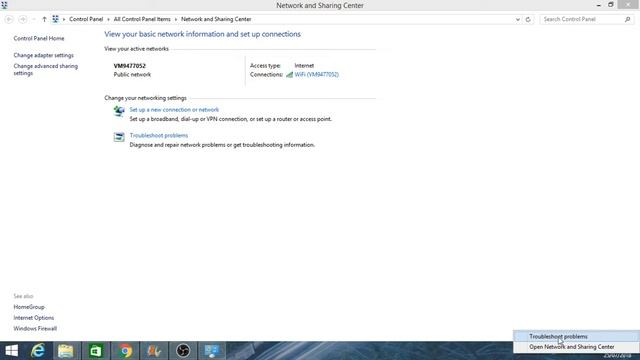Click Troubleshoot problems link in main pane

(159, 136)
